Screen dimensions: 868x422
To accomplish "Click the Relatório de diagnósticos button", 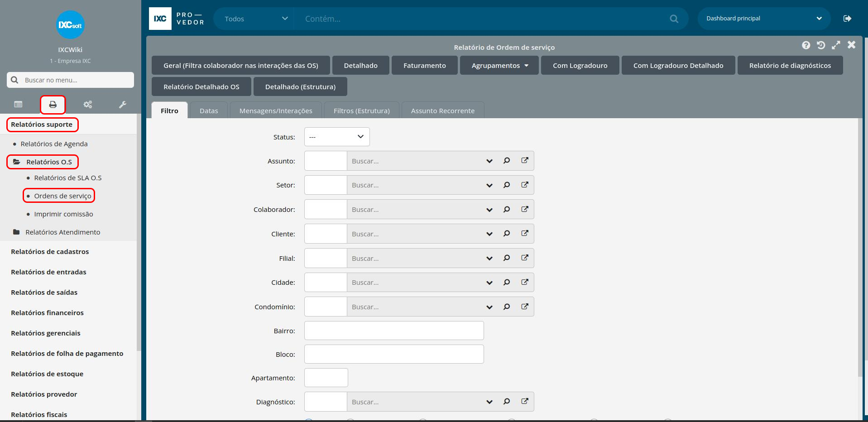I will pyautogui.click(x=790, y=65).
